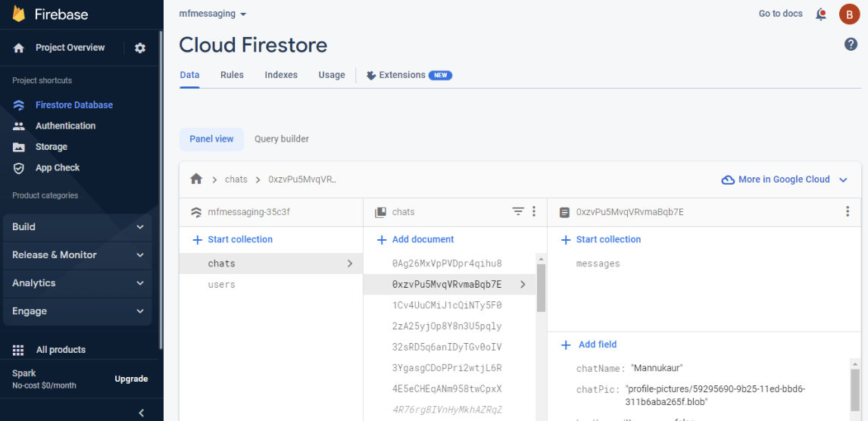Click Start collection in the root column
The height and width of the screenshot is (421, 868).
click(233, 240)
